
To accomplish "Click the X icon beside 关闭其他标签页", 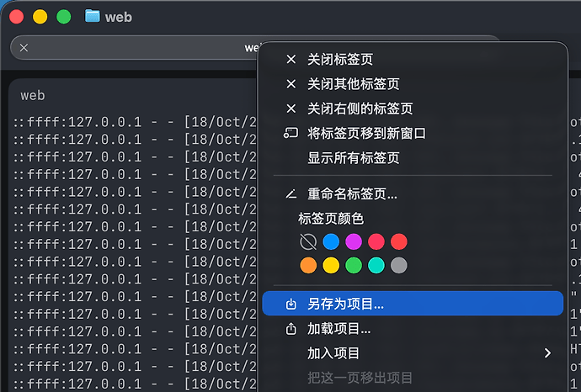I will 291,84.
